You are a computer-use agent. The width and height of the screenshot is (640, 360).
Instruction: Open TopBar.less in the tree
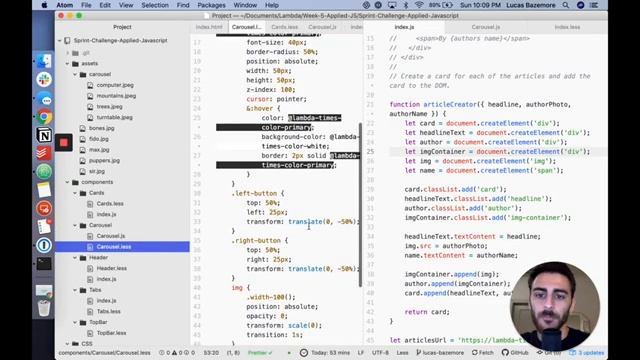(111, 333)
